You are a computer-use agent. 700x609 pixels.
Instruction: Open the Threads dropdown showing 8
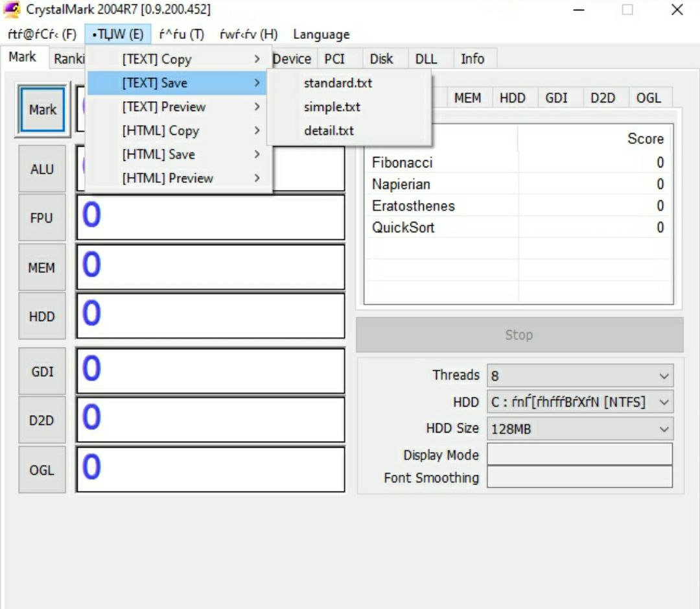point(580,376)
